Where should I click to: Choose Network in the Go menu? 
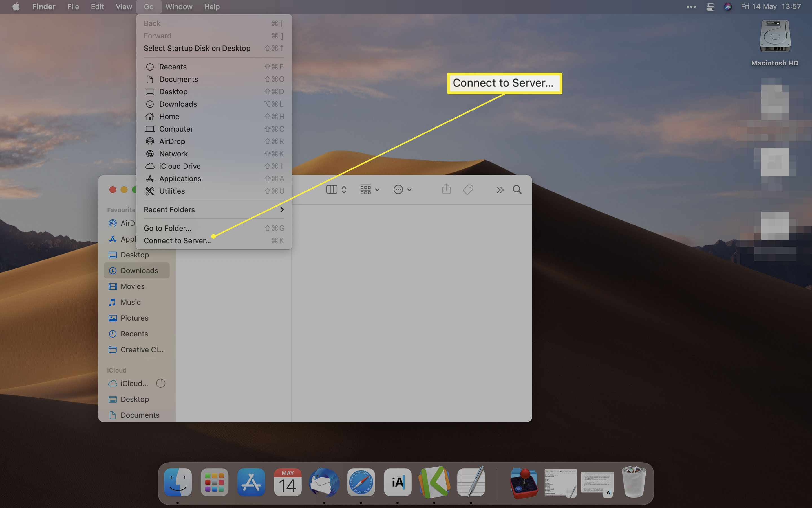coord(214,154)
